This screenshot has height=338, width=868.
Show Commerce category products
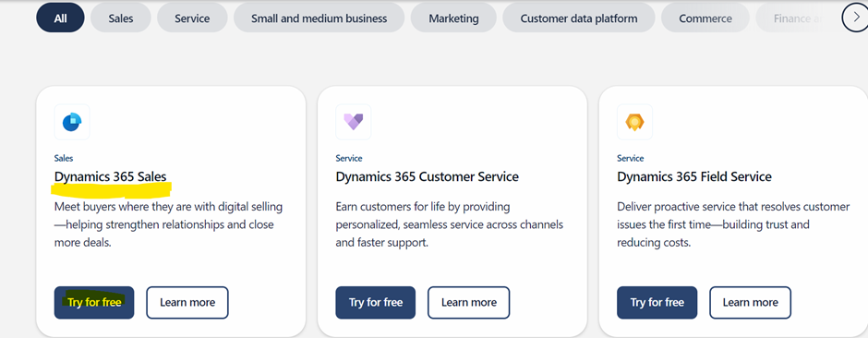pos(705,18)
